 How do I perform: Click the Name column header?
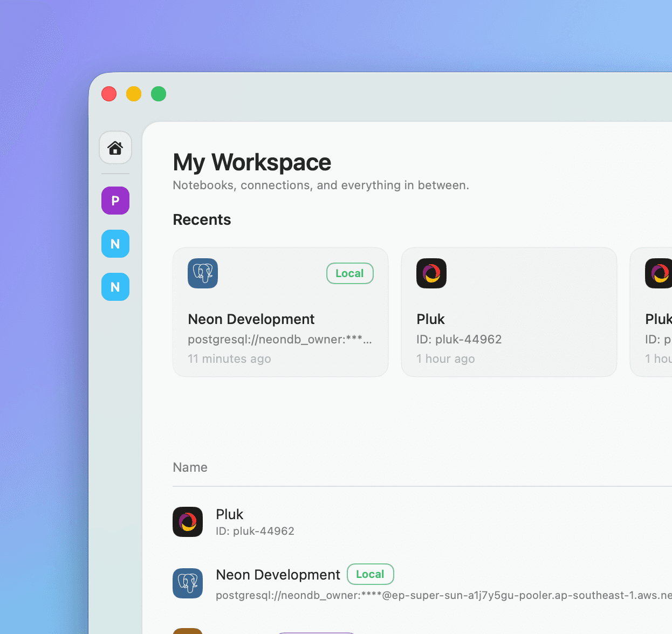190,467
